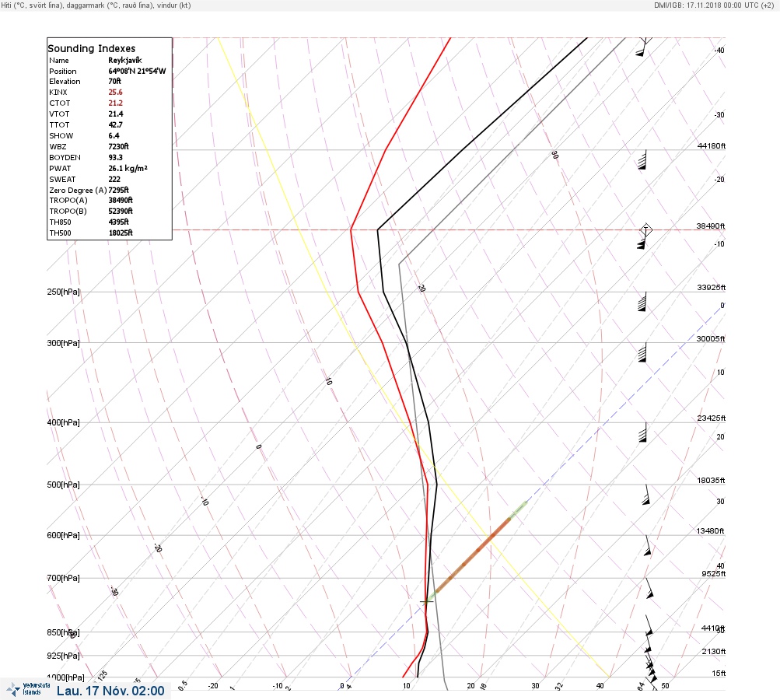Select the 30005ft altitude label
This screenshot has width=780, height=700.
[710, 339]
